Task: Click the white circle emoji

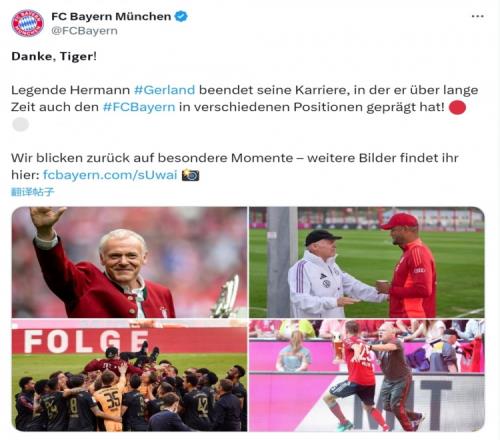Action: [20, 125]
